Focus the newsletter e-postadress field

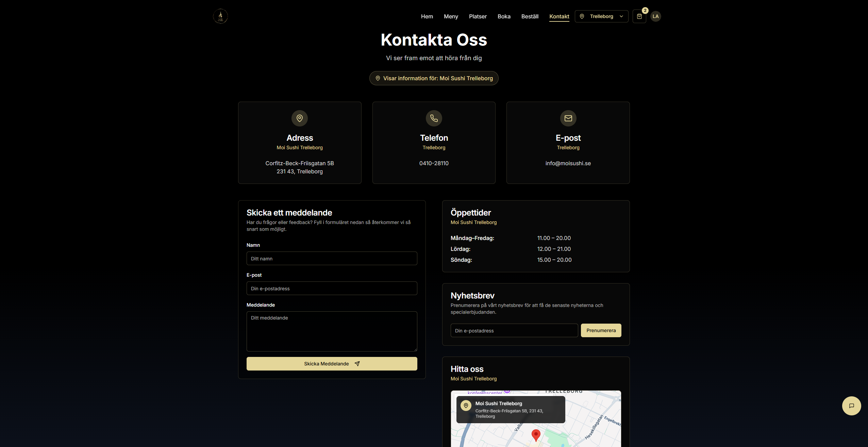click(x=514, y=330)
